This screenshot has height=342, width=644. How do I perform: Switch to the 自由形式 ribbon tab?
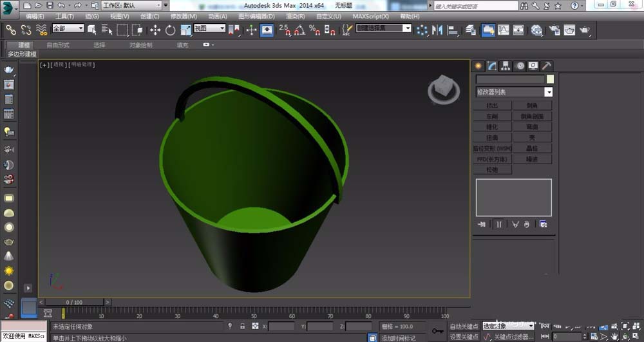(58, 45)
